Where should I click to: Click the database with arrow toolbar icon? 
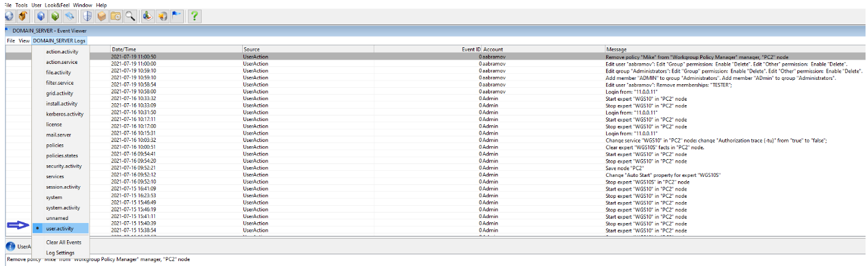tap(162, 16)
